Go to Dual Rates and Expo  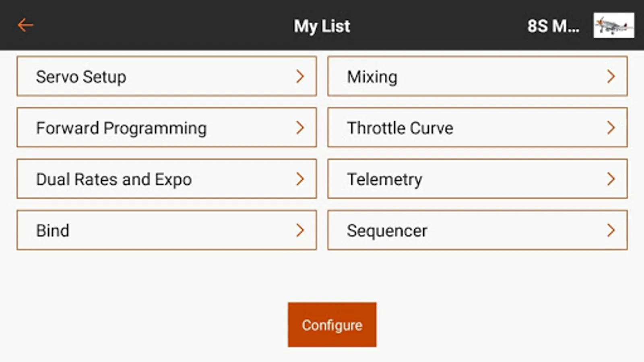tap(166, 179)
